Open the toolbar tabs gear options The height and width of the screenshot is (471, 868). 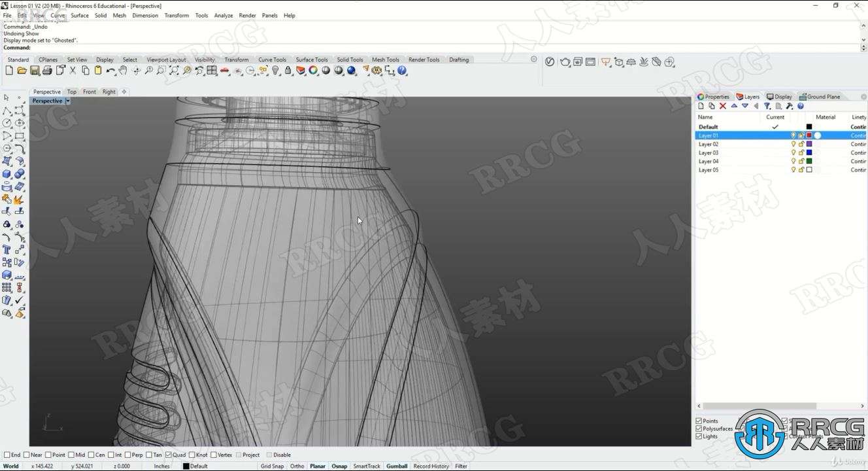534,59
